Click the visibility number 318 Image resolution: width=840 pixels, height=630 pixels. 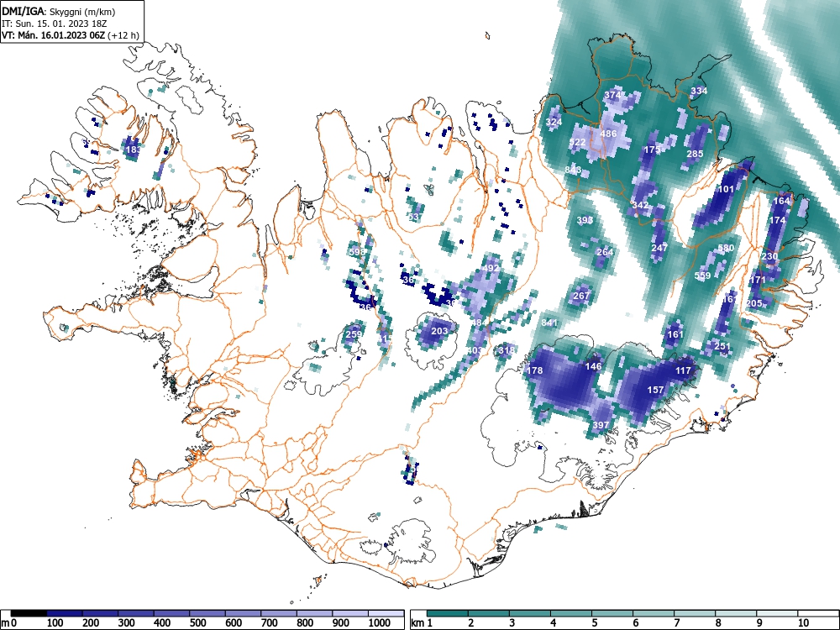coord(507,350)
